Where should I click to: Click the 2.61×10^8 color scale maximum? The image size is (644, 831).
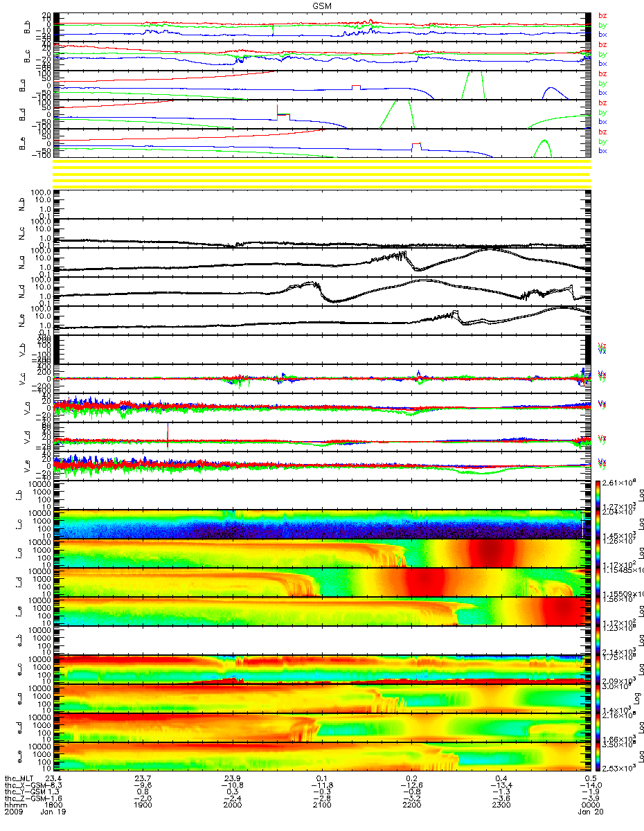click(x=618, y=483)
